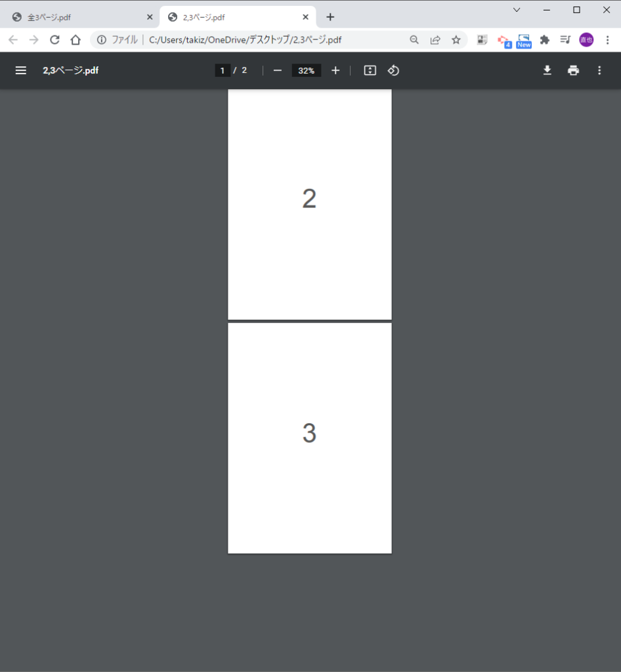Viewport: 621px width, 672px height.
Task: Click the total page count 2
Action: click(244, 70)
